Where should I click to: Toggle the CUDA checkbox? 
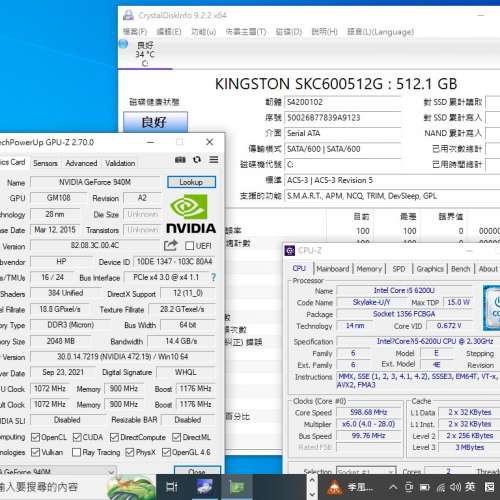[x=77, y=437]
